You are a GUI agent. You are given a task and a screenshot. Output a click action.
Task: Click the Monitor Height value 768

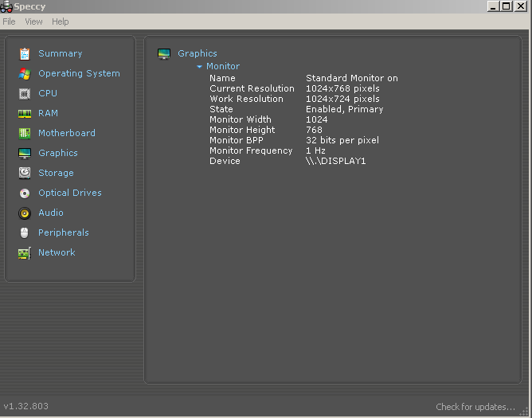pos(314,130)
